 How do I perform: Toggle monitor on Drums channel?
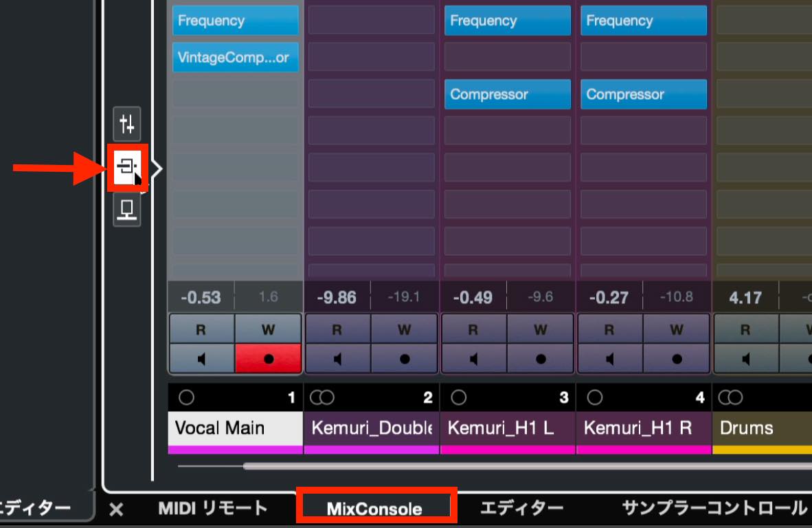(x=747, y=359)
